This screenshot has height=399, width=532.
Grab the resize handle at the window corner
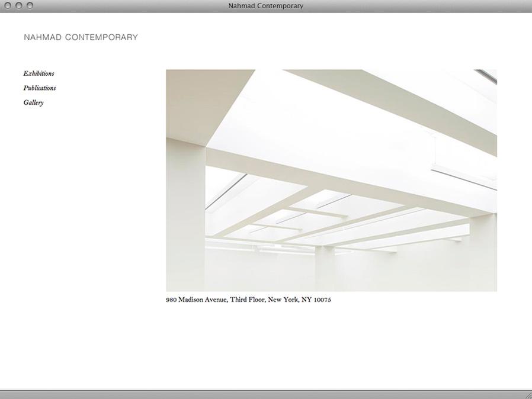point(528,395)
